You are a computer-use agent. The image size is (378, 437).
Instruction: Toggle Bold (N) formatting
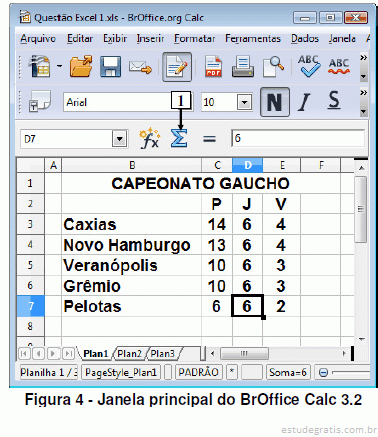(275, 102)
